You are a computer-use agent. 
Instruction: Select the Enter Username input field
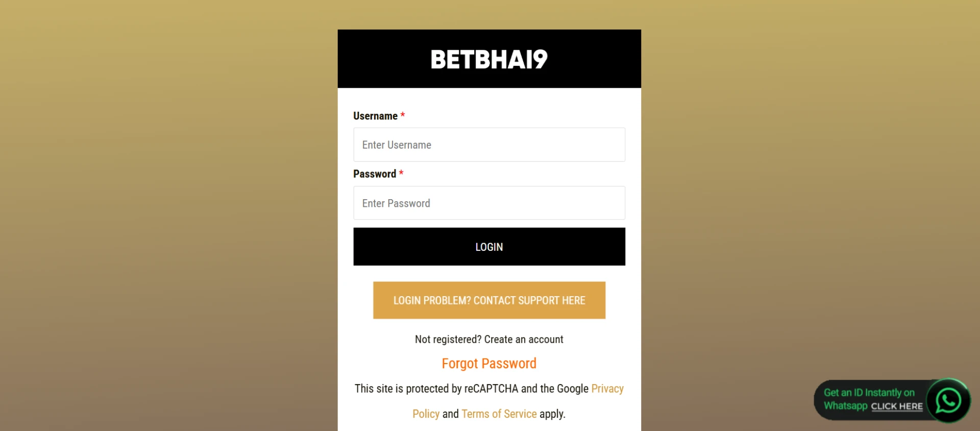(489, 145)
